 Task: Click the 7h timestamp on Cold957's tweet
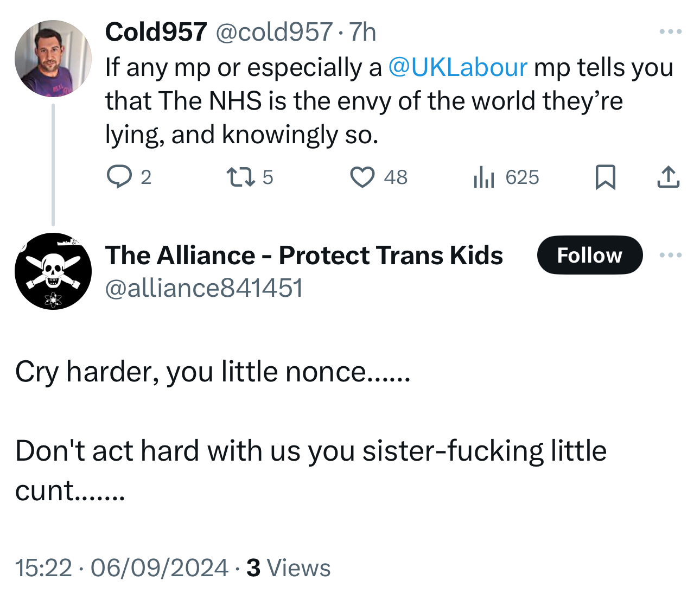362,32
